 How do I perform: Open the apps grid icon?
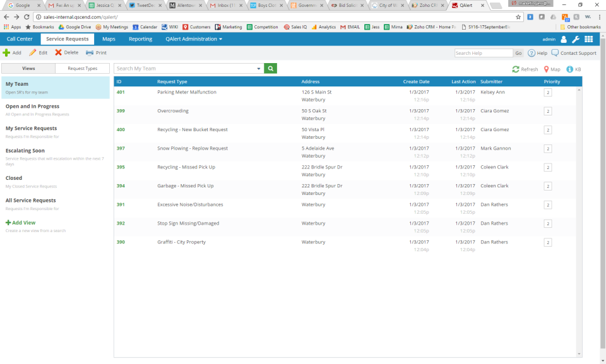point(589,38)
